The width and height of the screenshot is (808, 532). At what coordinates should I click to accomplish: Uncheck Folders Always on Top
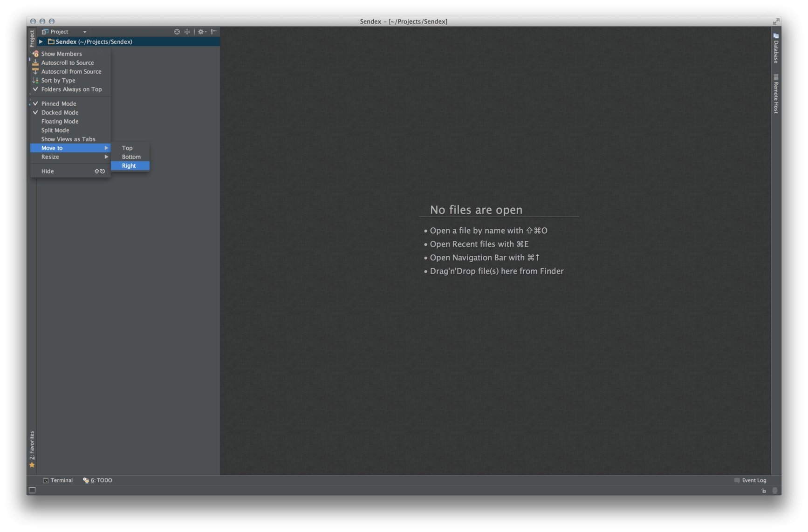click(x=71, y=89)
